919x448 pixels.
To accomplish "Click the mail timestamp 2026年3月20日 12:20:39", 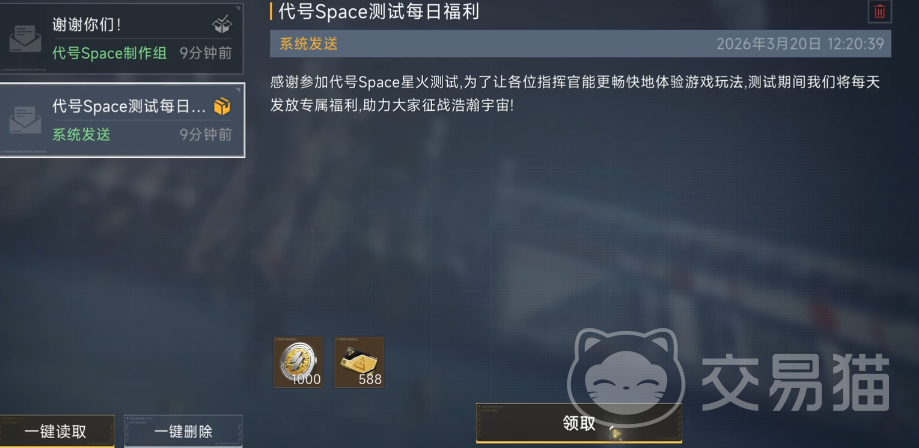I will pyautogui.click(x=800, y=44).
